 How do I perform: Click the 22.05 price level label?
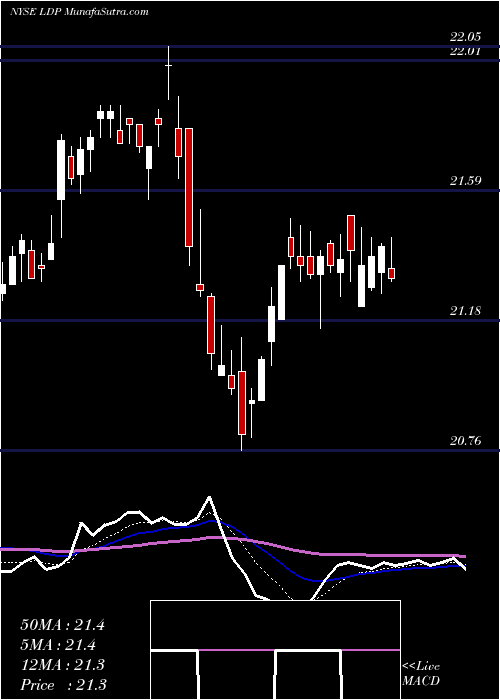coord(467,37)
